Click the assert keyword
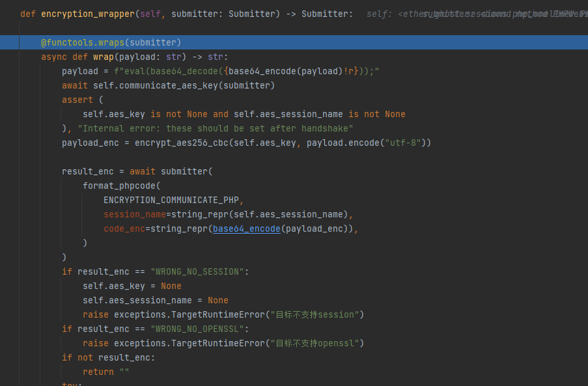The height and width of the screenshot is (386, 588). [77, 100]
